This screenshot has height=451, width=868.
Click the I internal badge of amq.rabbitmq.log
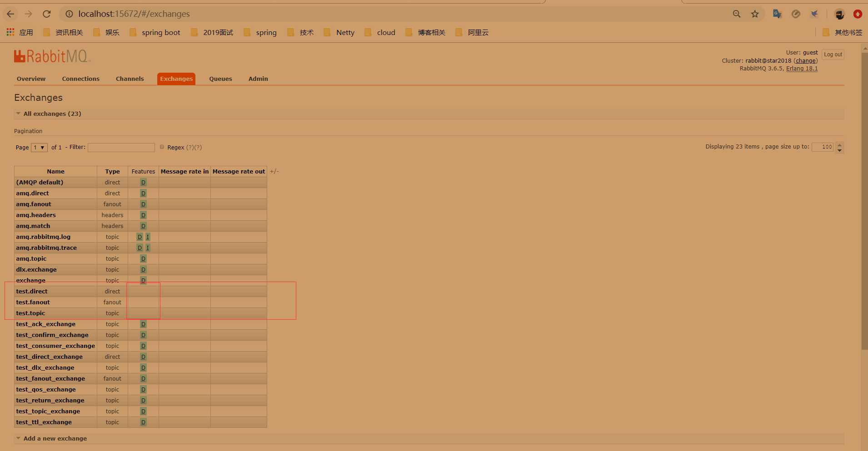[147, 237]
